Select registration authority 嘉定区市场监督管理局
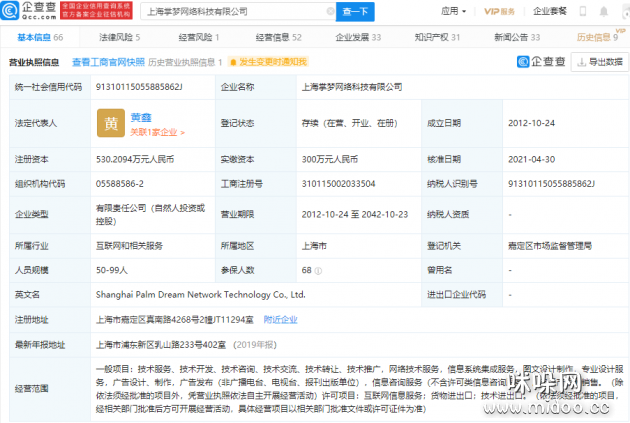Screen dimensions: 630x423 point(550,246)
